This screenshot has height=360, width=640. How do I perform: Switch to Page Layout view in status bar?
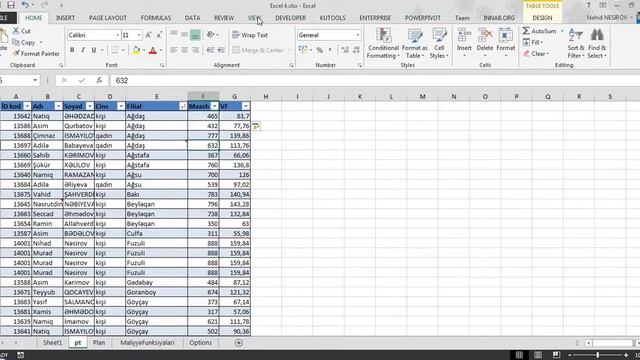(x=538, y=355)
